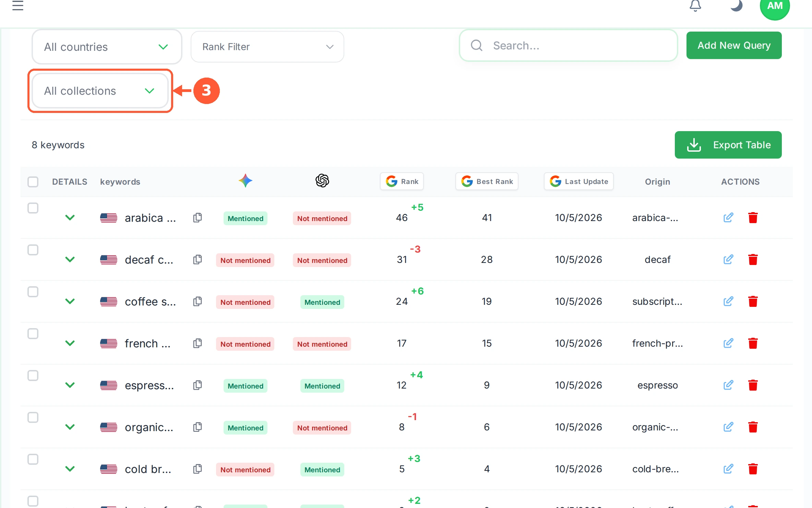Open the Rank Filter dropdown
Screen dimensions: 812x508
click(267, 47)
